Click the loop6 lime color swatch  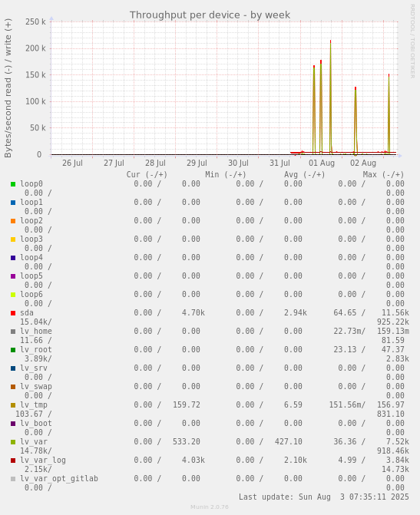pyautogui.click(x=13, y=295)
